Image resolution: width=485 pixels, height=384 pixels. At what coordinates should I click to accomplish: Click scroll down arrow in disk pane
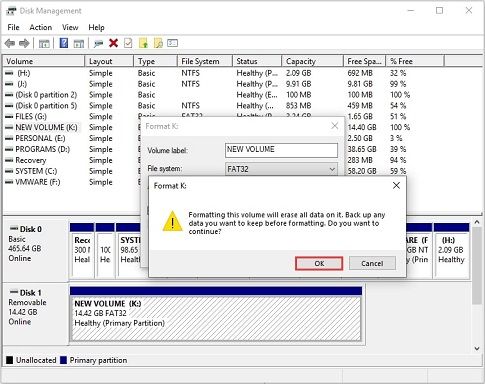click(x=477, y=349)
